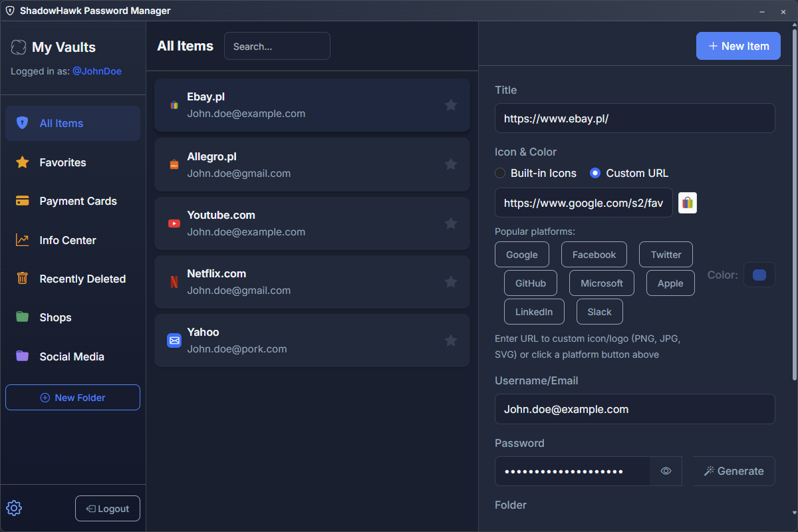This screenshot has height=532, width=798.
Task: Click the Search items field
Action: pyautogui.click(x=277, y=46)
